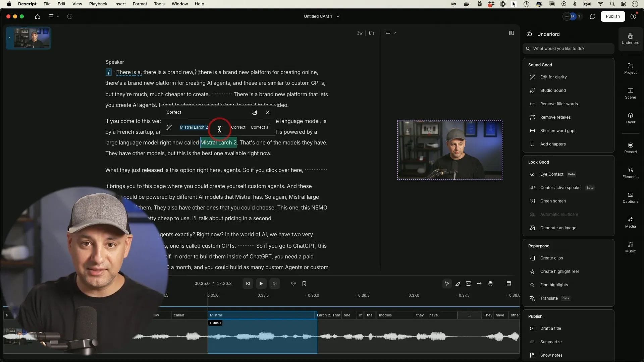Open the Underlord sidebar tab
The height and width of the screenshot is (362, 644).
pos(630,39)
